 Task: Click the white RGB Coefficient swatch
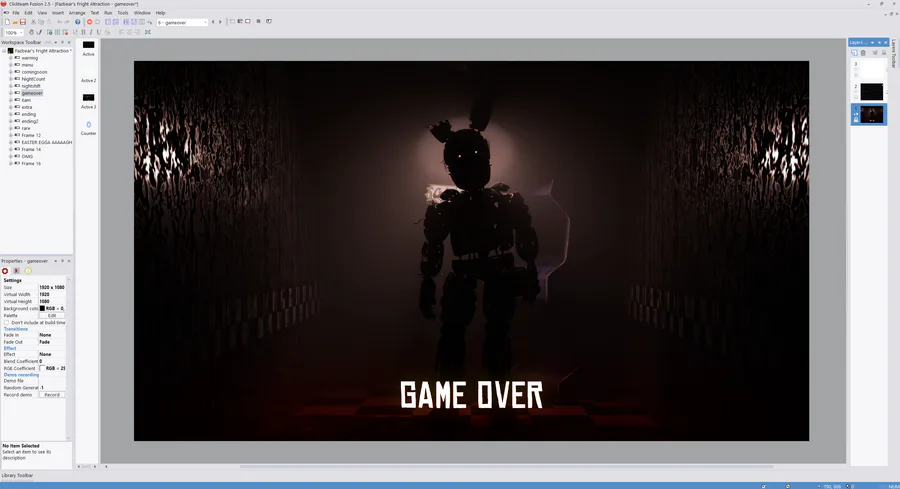point(42,368)
